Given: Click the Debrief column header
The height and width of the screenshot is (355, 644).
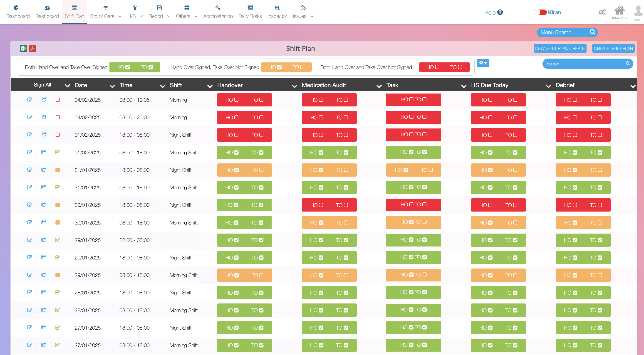Looking at the screenshot, I should click(x=565, y=85).
